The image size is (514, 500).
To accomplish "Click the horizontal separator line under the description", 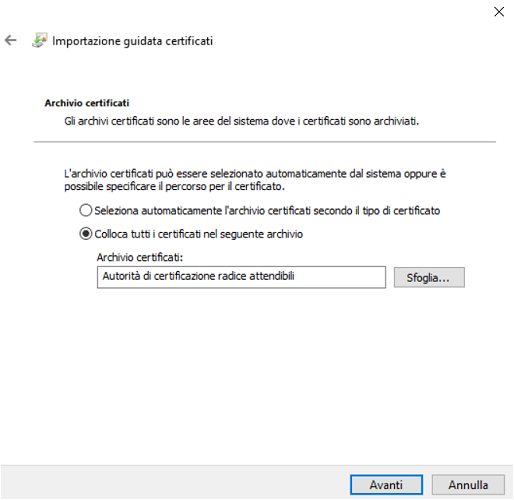I will (265, 142).
